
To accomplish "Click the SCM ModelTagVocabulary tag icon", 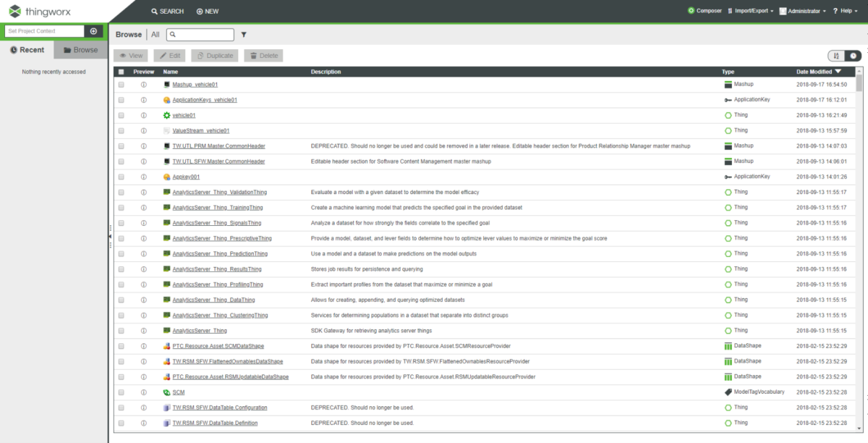I will point(166,392).
